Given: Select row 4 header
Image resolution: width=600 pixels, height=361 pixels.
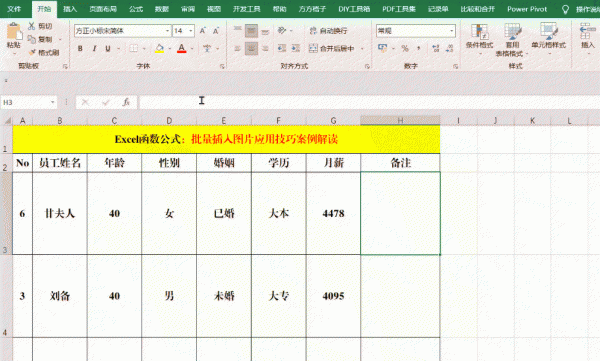Looking at the screenshot, I should tap(6, 296).
